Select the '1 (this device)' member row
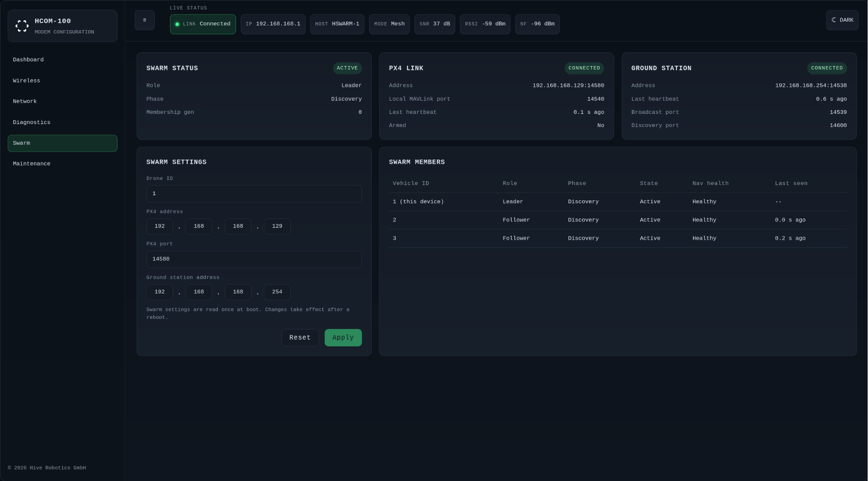This screenshot has height=481, width=868. coord(618,202)
